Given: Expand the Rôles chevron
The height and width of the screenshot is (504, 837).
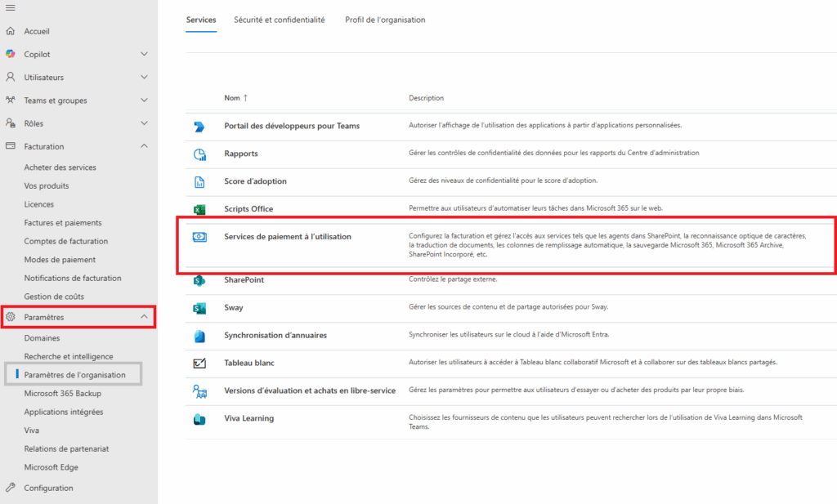Looking at the screenshot, I should pos(144,123).
